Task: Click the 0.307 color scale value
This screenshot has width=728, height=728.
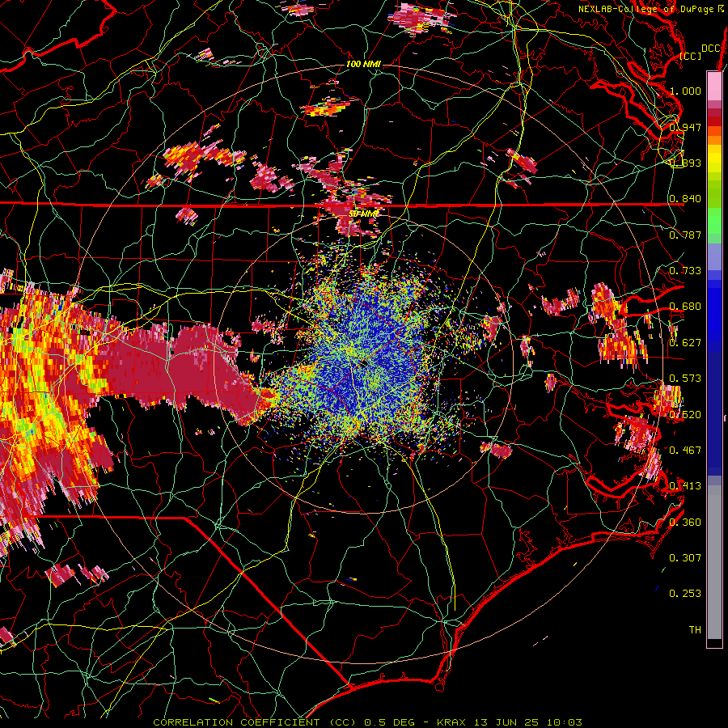Action: (x=685, y=558)
